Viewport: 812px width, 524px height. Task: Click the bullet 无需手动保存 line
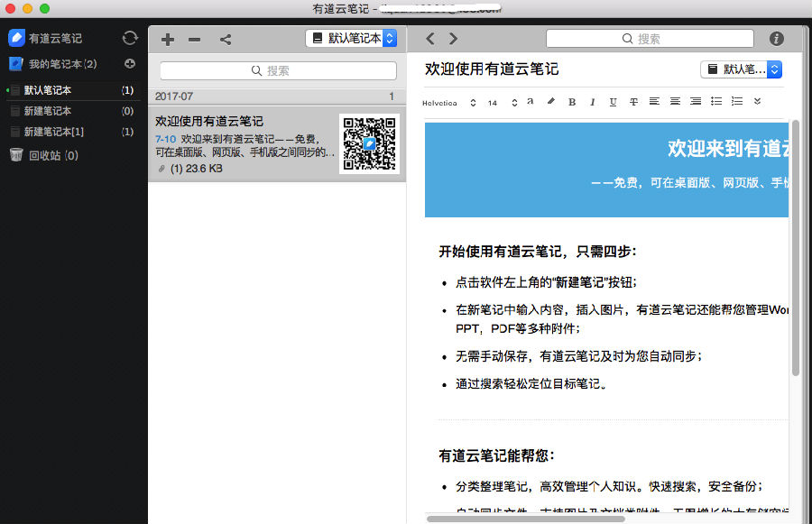pyautogui.click(x=579, y=356)
